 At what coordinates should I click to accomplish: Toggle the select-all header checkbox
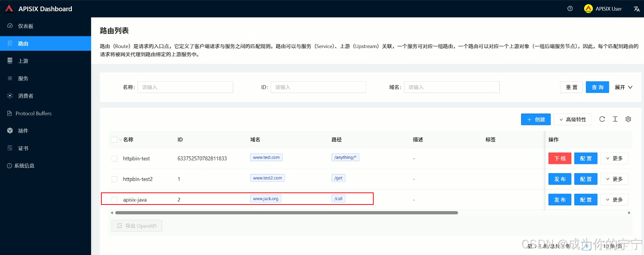tap(114, 140)
